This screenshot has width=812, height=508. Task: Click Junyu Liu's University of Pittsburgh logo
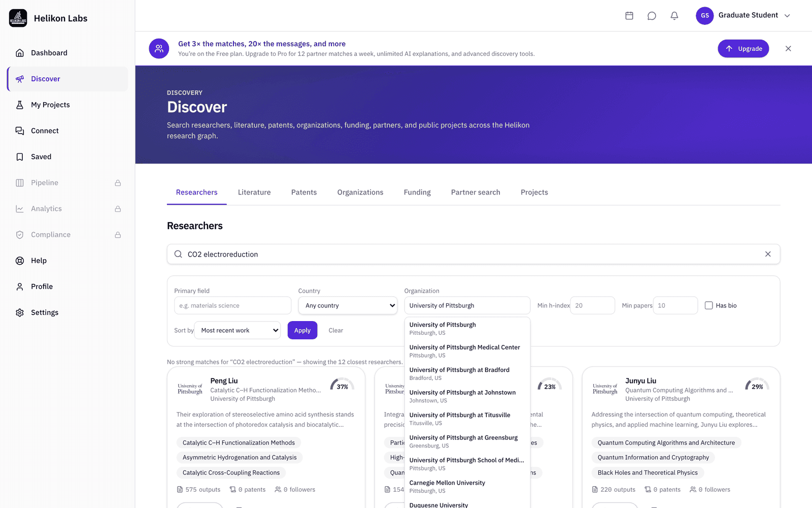(605, 389)
